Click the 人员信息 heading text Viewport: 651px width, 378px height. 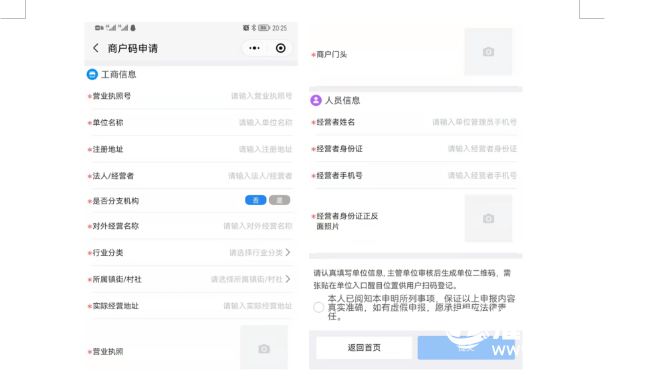343,100
